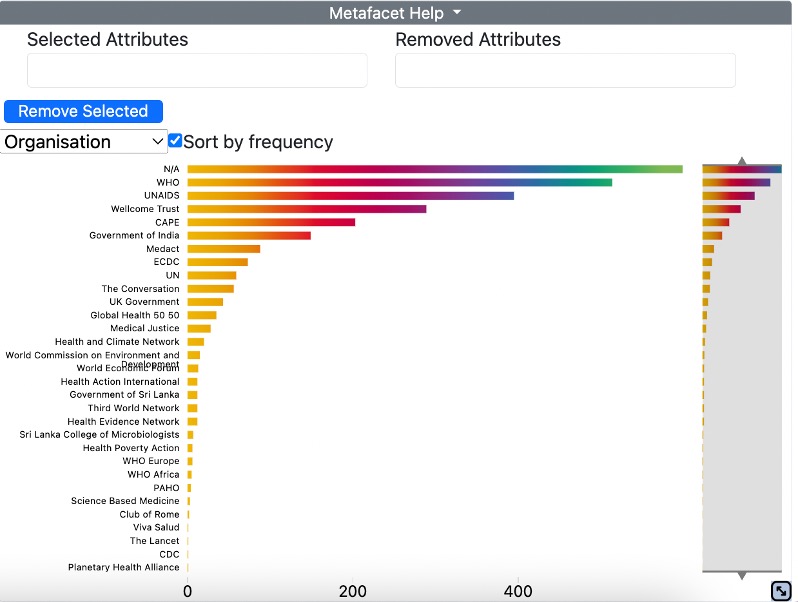Click The Lancet label
Screen dimensions: 798x602
point(155,540)
